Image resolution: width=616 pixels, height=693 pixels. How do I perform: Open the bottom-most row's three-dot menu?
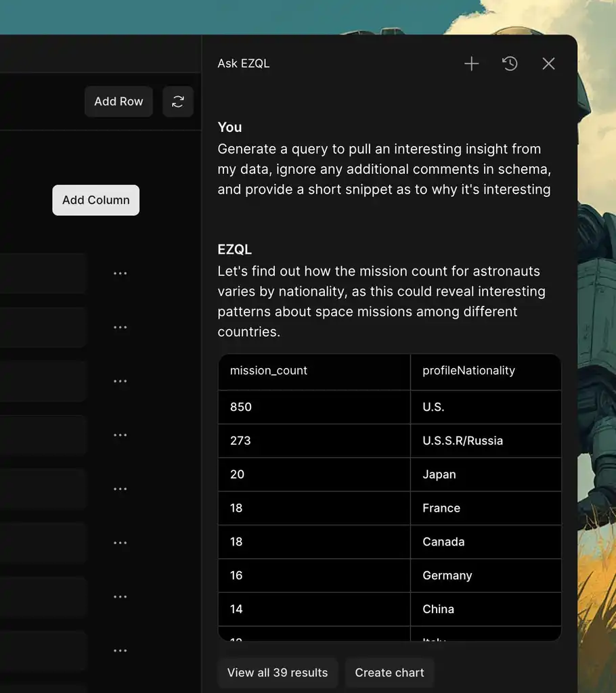pos(120,650)
